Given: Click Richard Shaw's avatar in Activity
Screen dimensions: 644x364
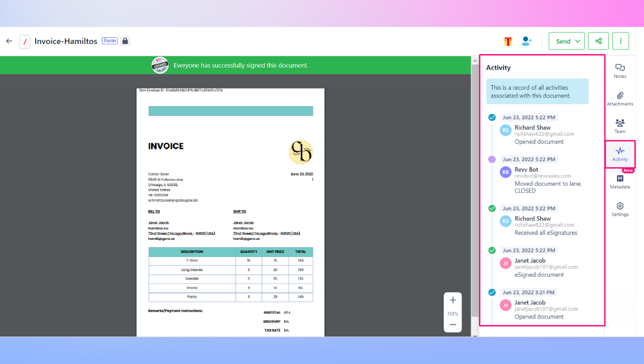Looking at the screenshot, I should (x=505, y=131).
